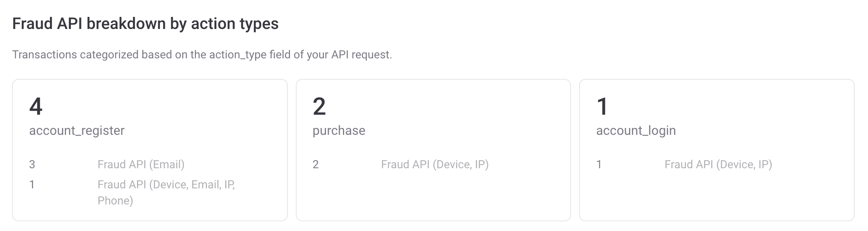
Task: Select the purchase card
Action: pos(433,150)
